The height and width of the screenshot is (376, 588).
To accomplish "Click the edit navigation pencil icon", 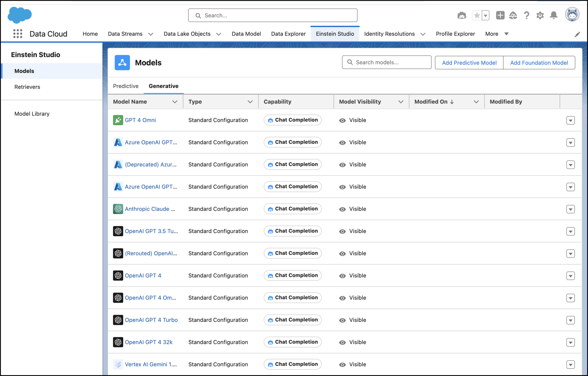I will (577, 34).
